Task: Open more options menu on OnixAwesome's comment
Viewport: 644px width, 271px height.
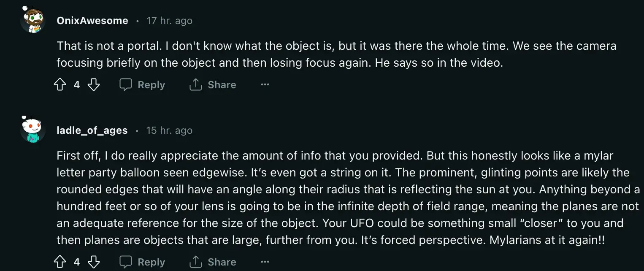Action: (265, 85)
